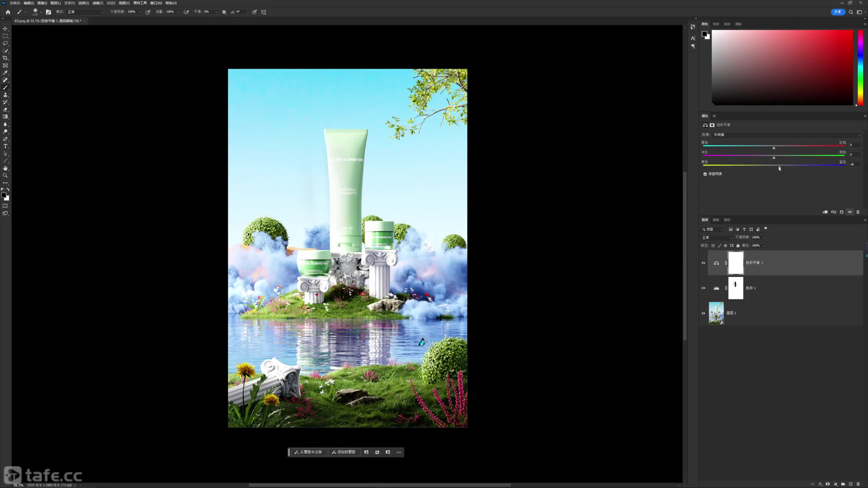Screen dimensions: 868x488
Task: Open the brush 模式 blend mode dropdown
Action: (85, 12)
